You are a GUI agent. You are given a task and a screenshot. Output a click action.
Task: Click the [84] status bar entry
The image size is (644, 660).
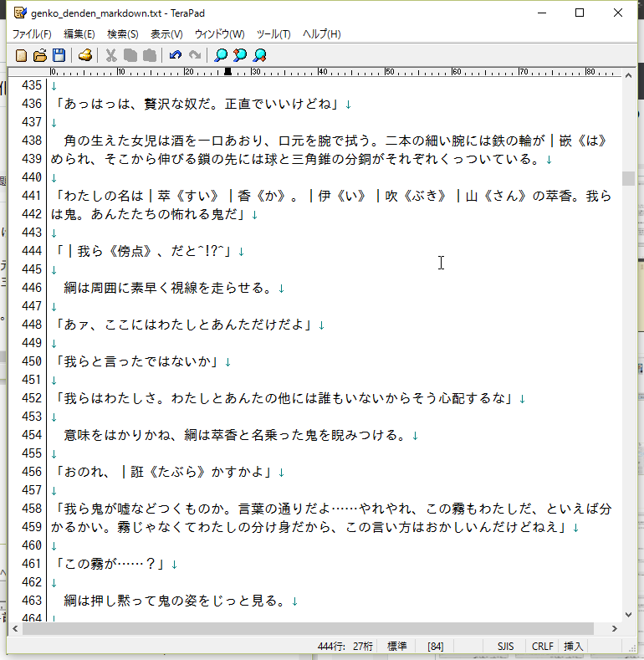click(435, 646)
